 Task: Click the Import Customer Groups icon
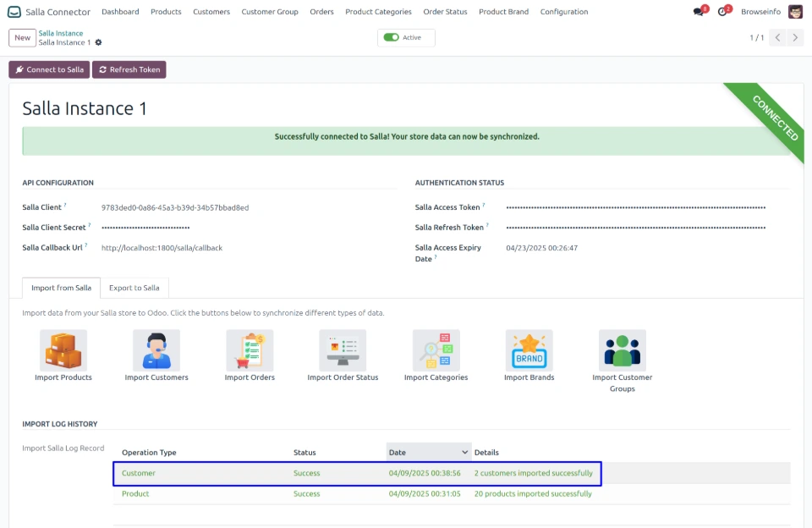tap(622, 350)
